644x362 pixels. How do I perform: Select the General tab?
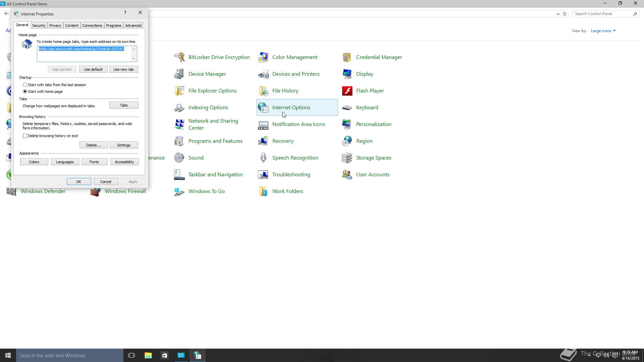point(22,25)
